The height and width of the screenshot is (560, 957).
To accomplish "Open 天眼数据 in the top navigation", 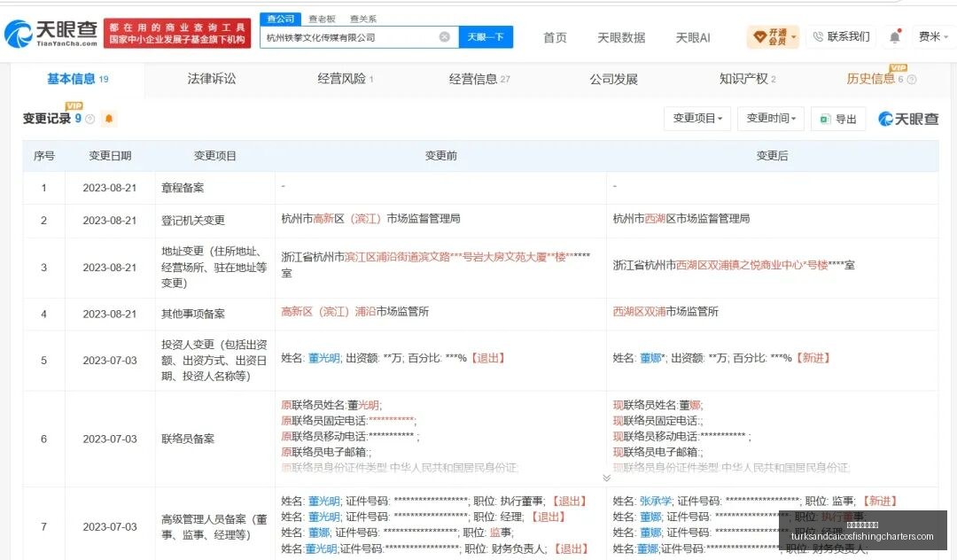I will point(621,38).
